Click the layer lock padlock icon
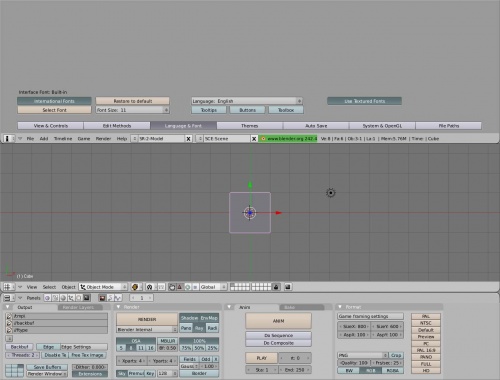 point(276,287)
